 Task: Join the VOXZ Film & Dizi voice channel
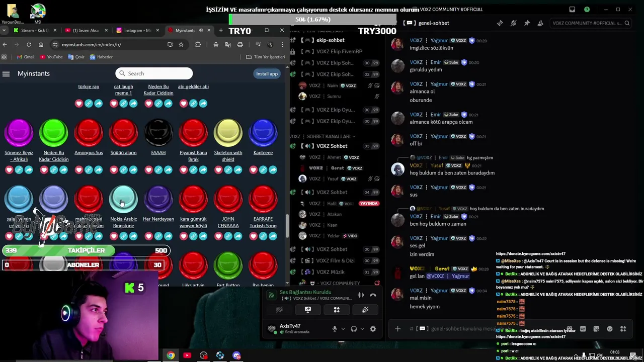(x=336, y=260)
